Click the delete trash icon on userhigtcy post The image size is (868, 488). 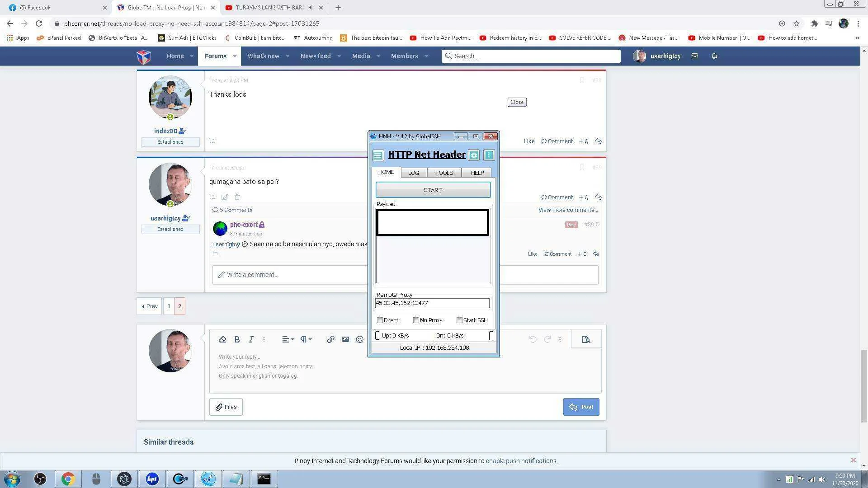click(x=237, y=197)
